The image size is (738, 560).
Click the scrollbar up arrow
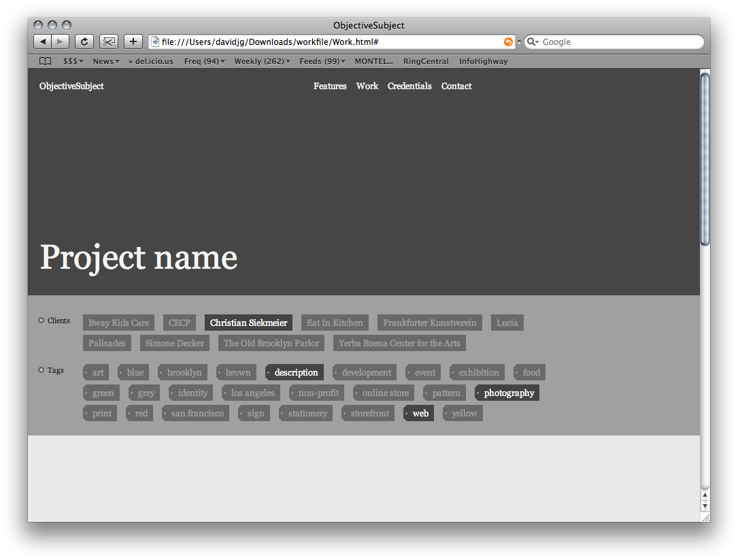705,495
